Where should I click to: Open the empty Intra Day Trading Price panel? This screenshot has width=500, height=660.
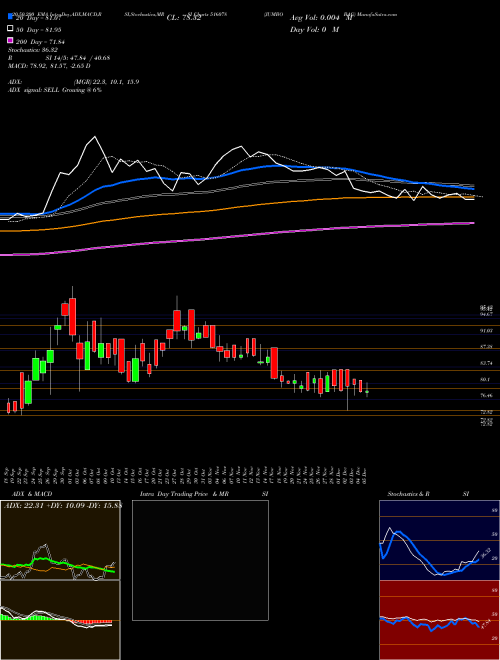click(x=200, y=560)
